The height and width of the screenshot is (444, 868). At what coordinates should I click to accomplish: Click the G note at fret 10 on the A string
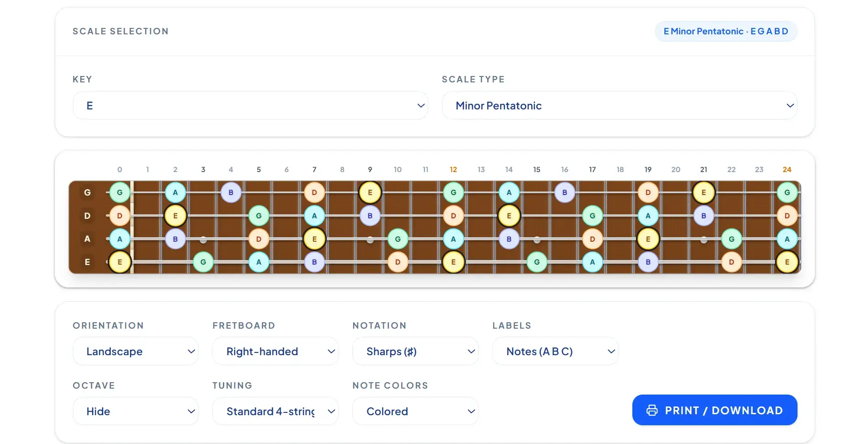point(398,239)
